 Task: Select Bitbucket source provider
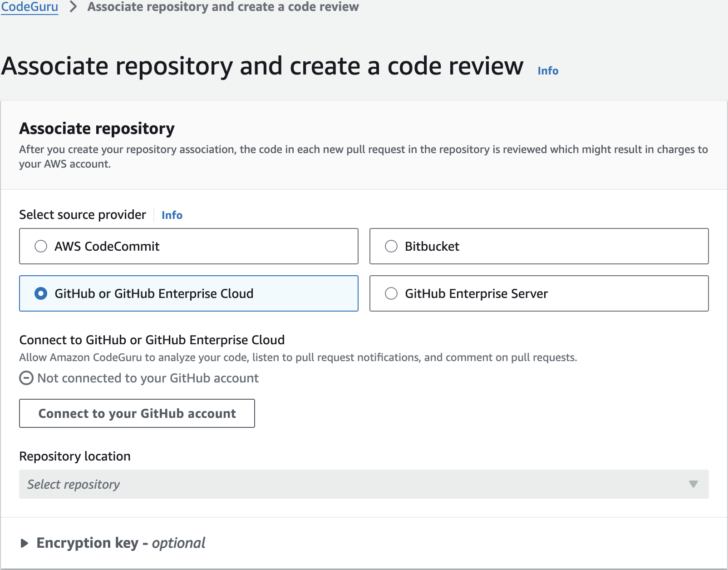point(539,246)
